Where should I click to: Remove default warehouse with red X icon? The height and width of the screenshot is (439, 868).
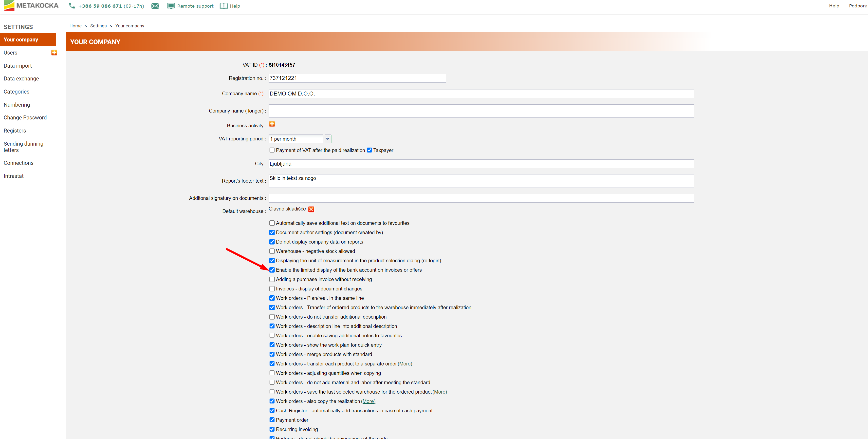pyautogui.click(x=311, y=210)
